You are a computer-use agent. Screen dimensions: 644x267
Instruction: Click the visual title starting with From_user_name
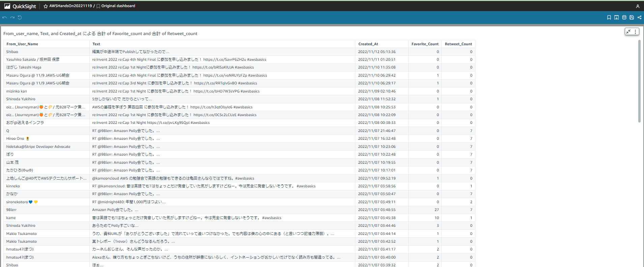100,33
